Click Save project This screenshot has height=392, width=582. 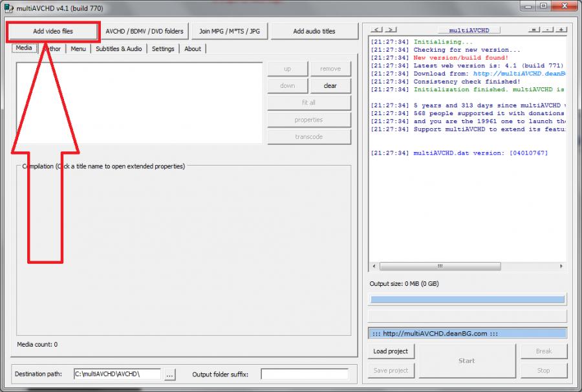pos(391,371)
